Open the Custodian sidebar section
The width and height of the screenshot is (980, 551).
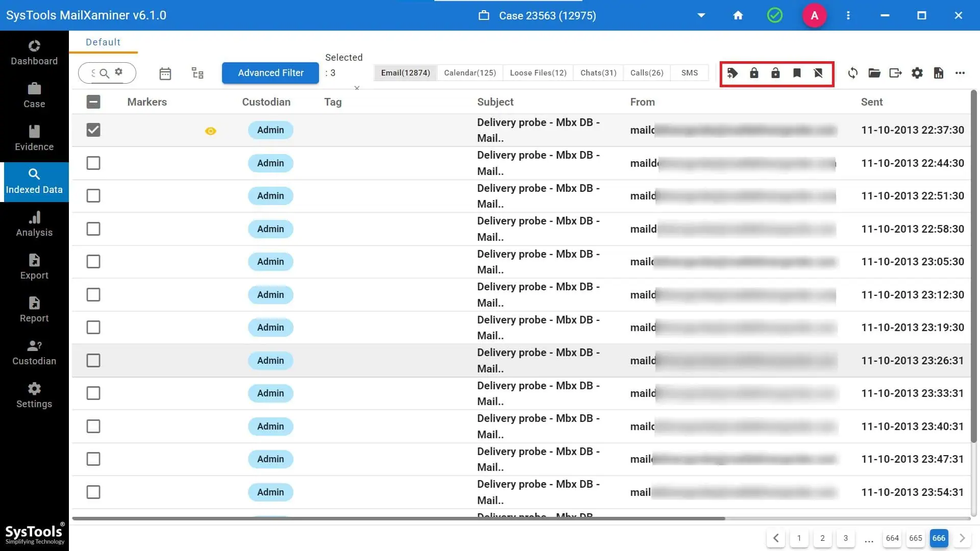pyautogui.click(x=34, y=353)
